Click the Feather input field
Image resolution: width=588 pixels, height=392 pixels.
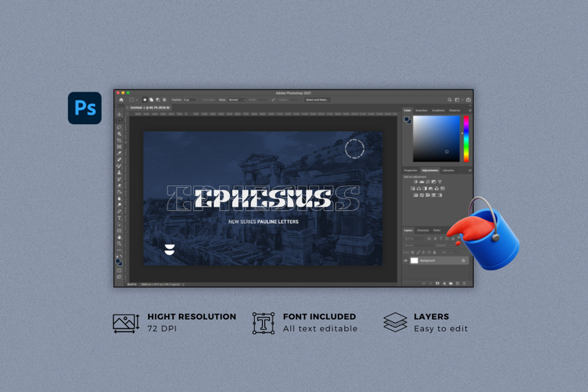click(189, 100)
